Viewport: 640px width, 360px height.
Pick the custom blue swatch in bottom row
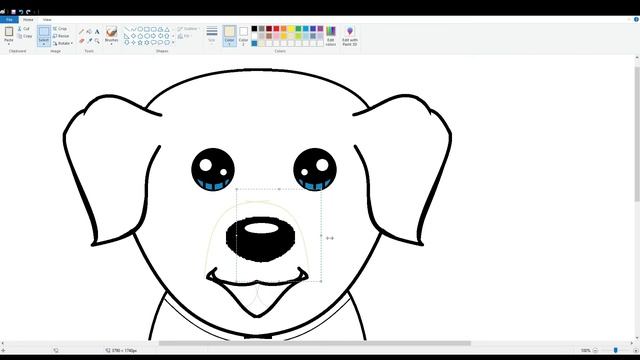[254, 43]
